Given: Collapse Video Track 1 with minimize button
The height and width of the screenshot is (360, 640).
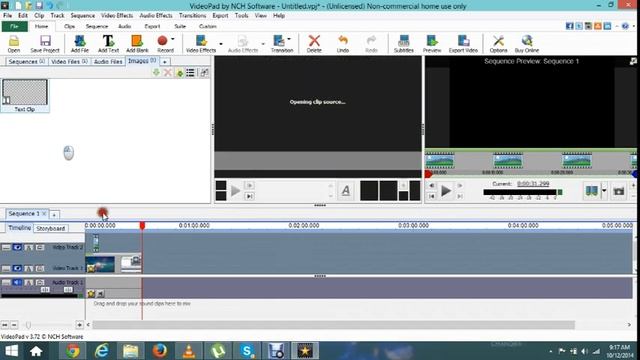Looking at the screenshot, I should click(x=6, y=268).
